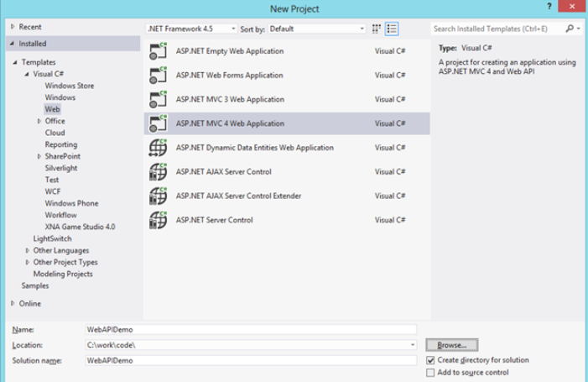This screenshot has height=382, width=588.
Task: Click the ASP.NET Web Forms Application icon
Action: (x=158, y=75)
